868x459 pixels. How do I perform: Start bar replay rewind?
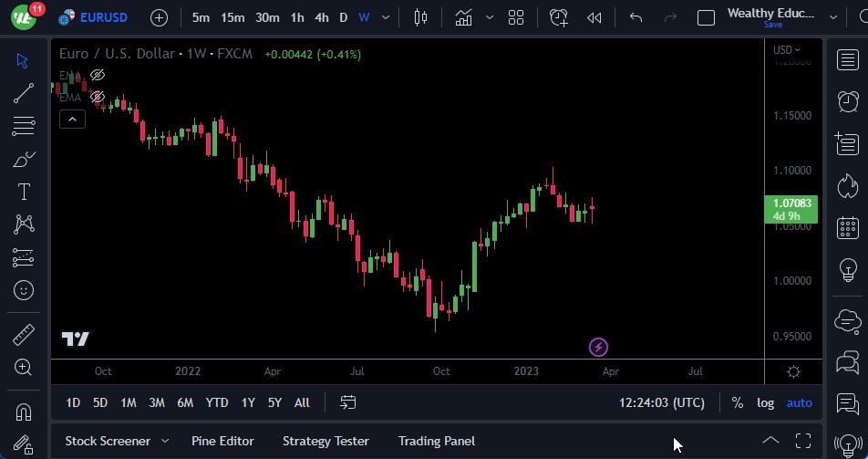(x=594, y=17)
